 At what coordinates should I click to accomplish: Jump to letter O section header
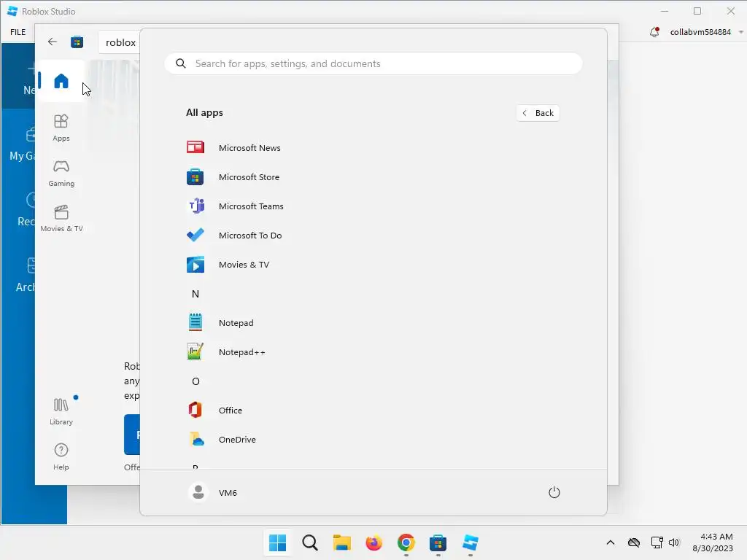tap(196, 381)
